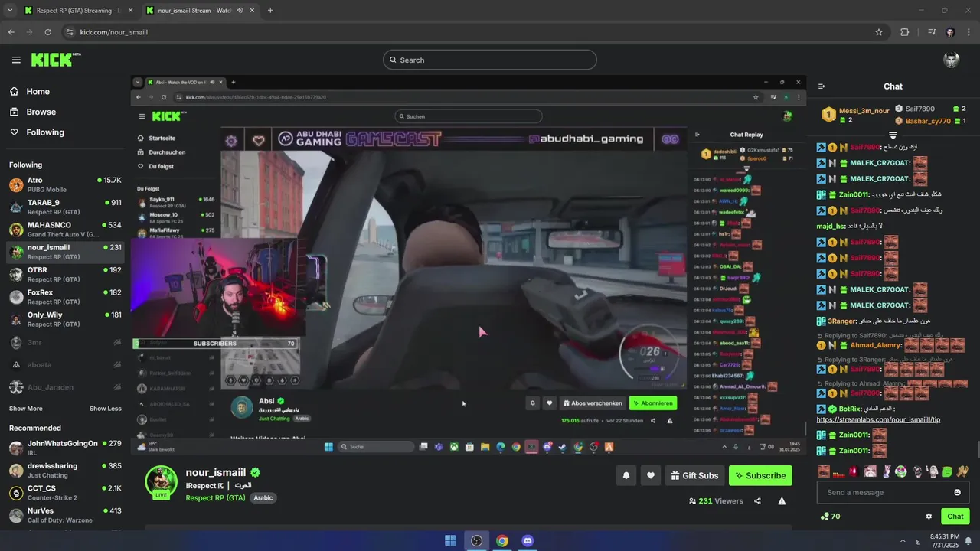This screenshot has height=551, width=980.
Task: Click the green Subscribe button
Action: click(760, 475)
